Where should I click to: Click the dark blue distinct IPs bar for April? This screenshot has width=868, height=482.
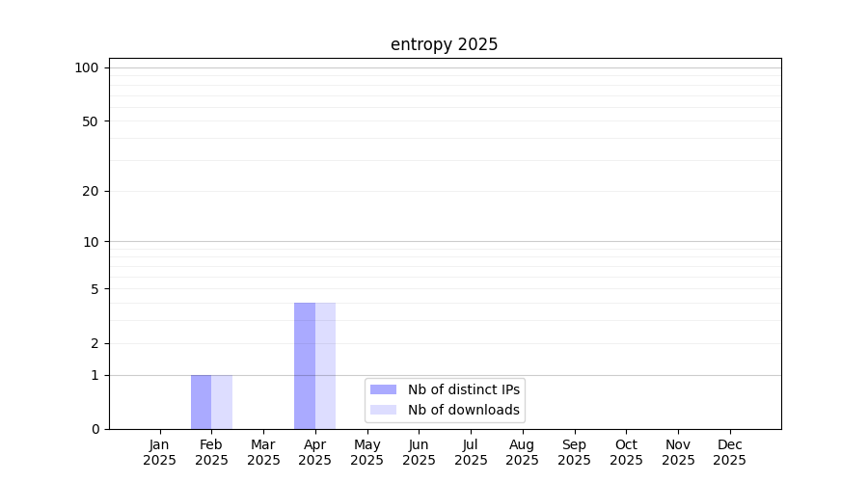point(305,366)
